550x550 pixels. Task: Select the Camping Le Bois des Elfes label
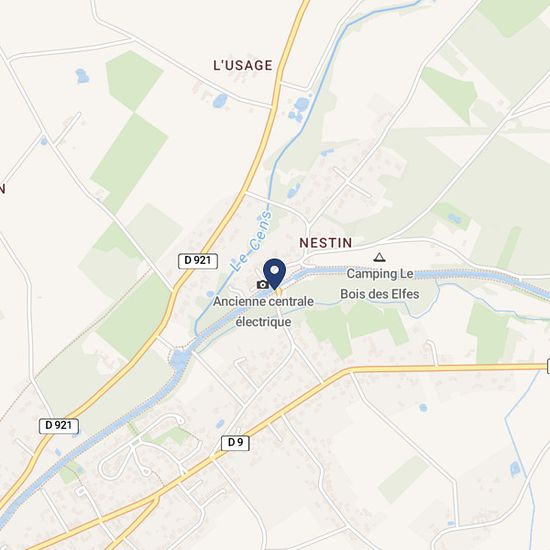380,284
